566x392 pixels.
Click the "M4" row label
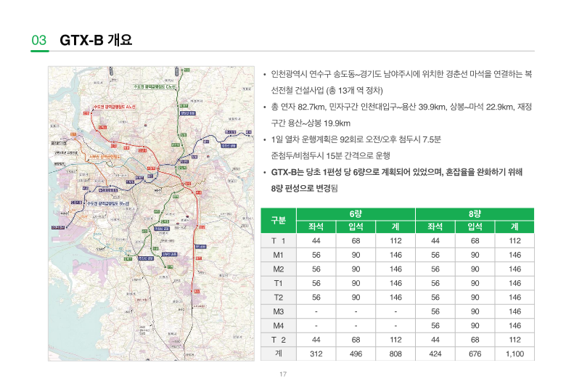tap(279, 326)
